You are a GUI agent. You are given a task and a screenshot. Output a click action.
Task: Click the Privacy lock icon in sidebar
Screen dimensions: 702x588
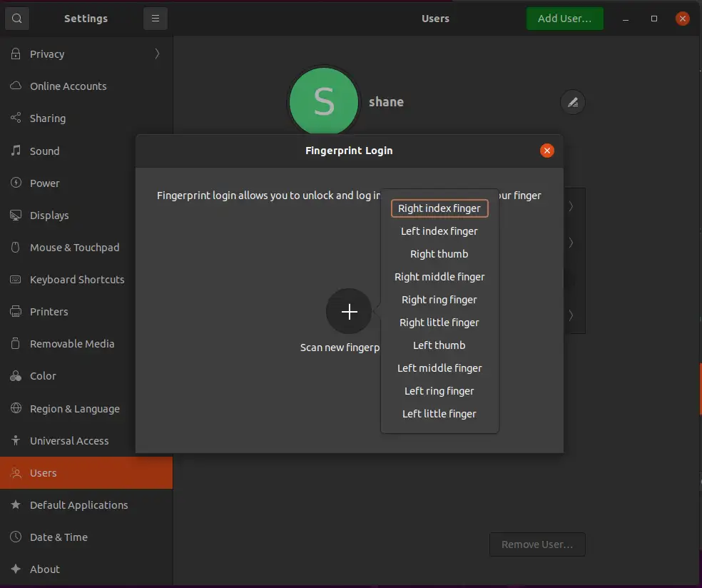(16, 54)
